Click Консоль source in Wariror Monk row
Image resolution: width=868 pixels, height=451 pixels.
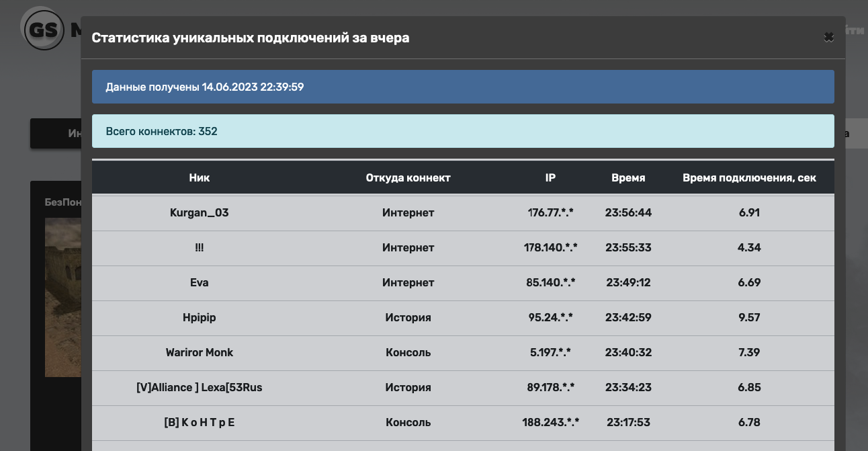pos(408,352)
